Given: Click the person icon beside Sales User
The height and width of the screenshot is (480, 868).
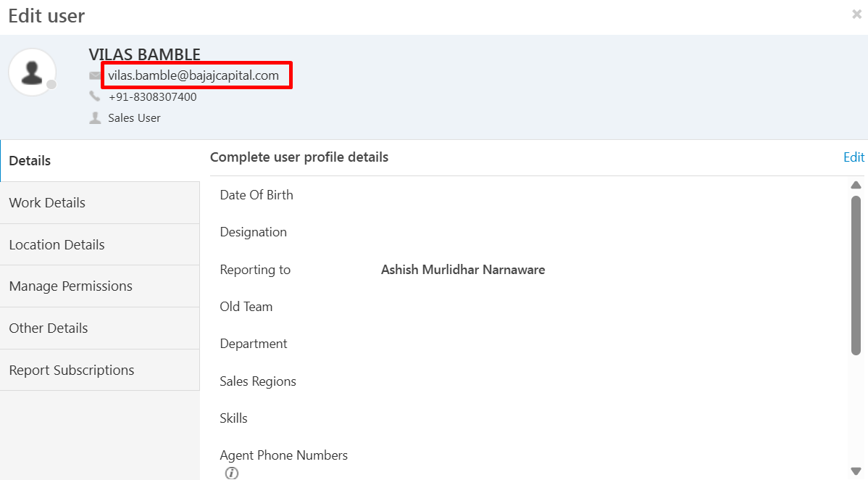Looking at the screenshot, I should point(95,118).
